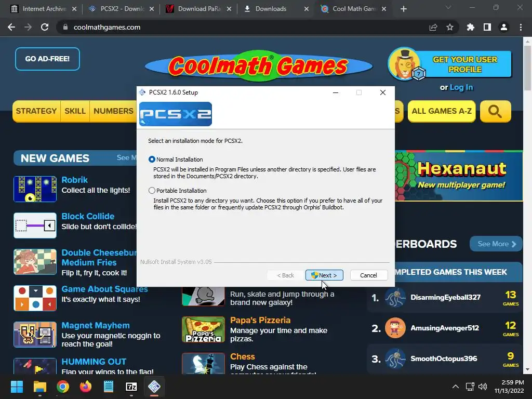This screenshot has height=399, width=532.
Task: Open the Papa's Pizzeria link
Action: [260, 320]
